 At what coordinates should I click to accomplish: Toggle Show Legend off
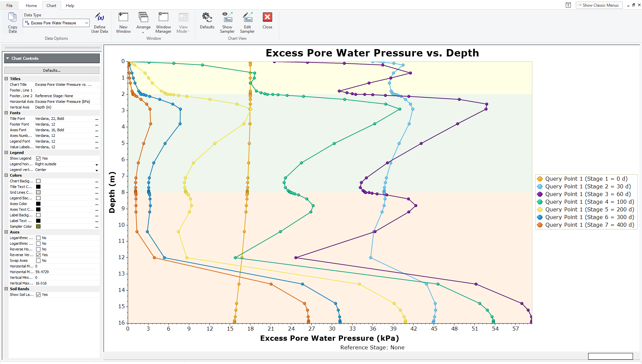click(39, 158)
